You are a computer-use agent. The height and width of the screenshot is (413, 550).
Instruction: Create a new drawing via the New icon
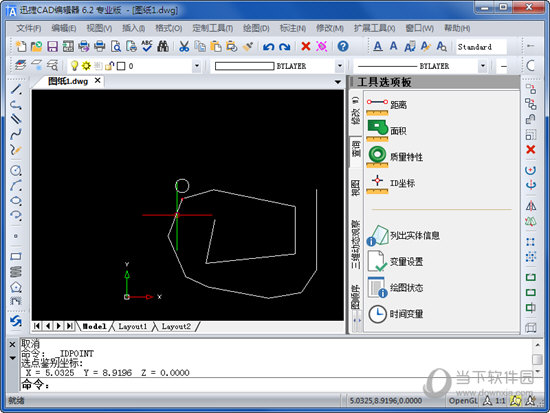[x=21, y=46]
